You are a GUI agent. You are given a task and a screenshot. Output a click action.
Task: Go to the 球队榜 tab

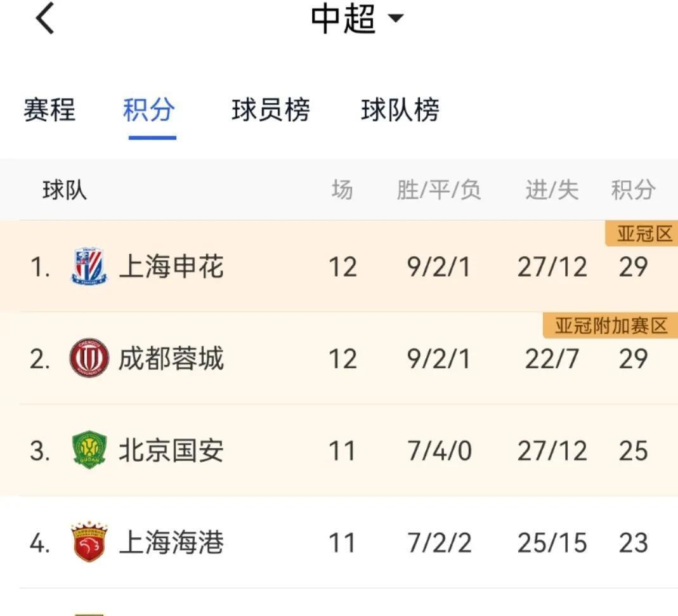tap(400, 110)
